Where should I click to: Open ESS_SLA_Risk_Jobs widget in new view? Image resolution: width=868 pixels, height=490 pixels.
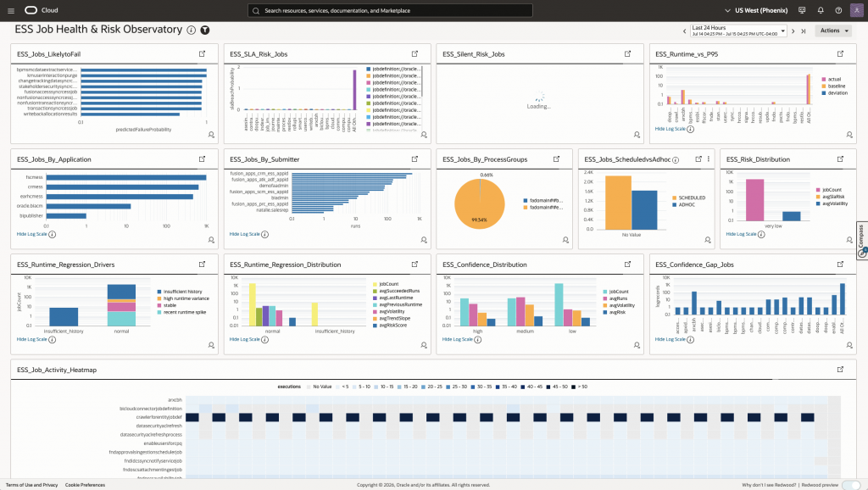tap(415, 53)
